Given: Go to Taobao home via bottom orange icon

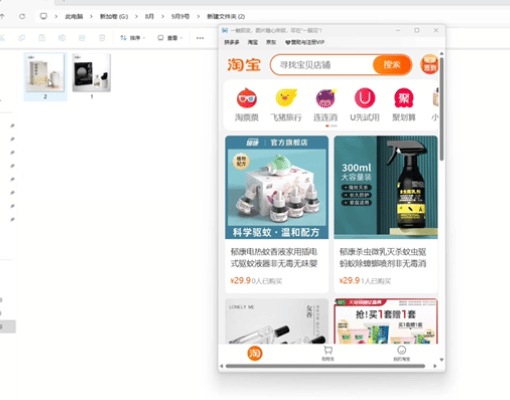Looking at the screenshot, I should (x=255, y=353).
